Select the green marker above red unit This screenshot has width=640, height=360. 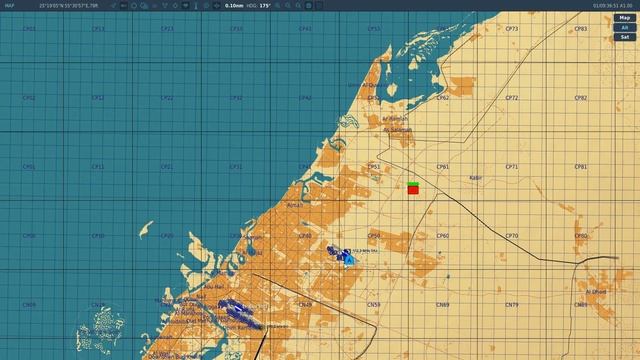(413, 184)
